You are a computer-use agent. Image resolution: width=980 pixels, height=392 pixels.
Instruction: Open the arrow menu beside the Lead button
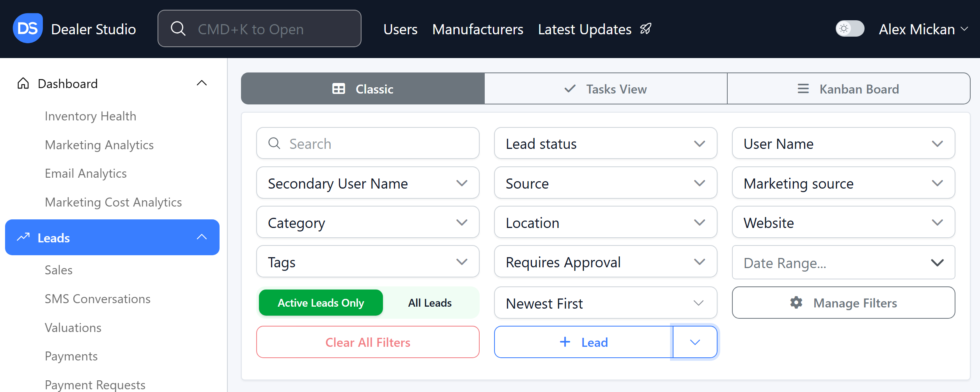(x=695, y=342)
